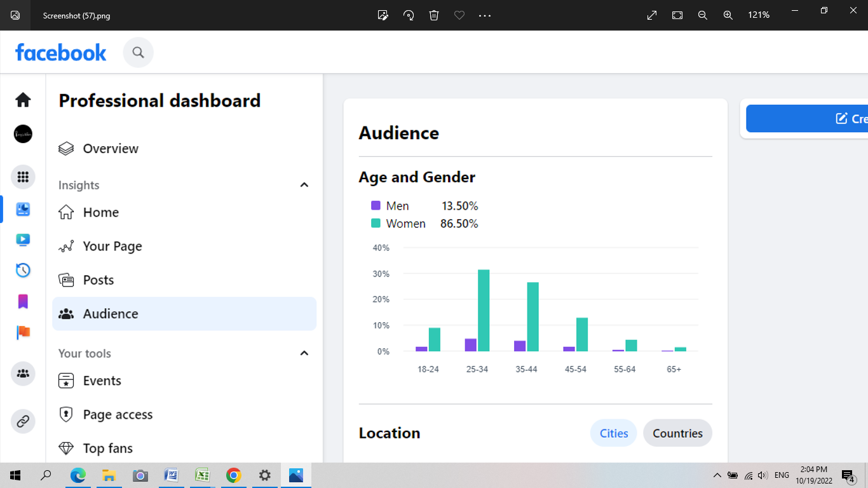Click the link chain icon in left rail
The image size is (868, 488).
pyautogui.click(x=23, y=421)
